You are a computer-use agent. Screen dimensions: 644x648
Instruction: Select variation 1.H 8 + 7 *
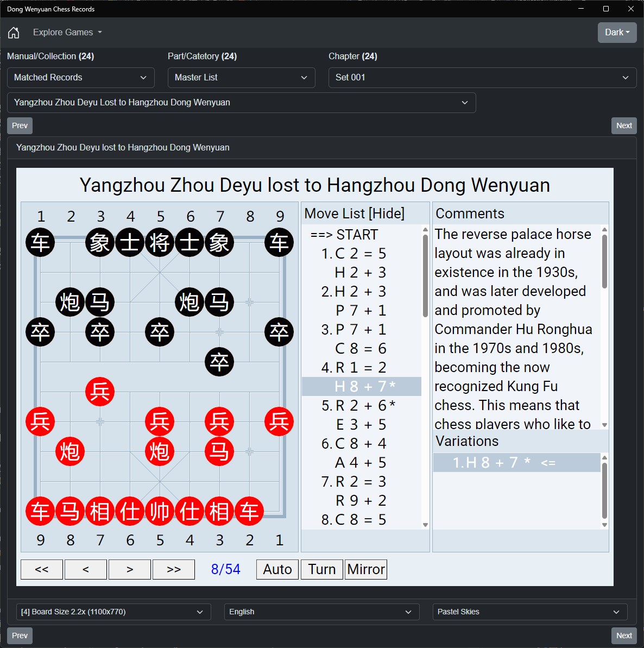tap(516, 463)
